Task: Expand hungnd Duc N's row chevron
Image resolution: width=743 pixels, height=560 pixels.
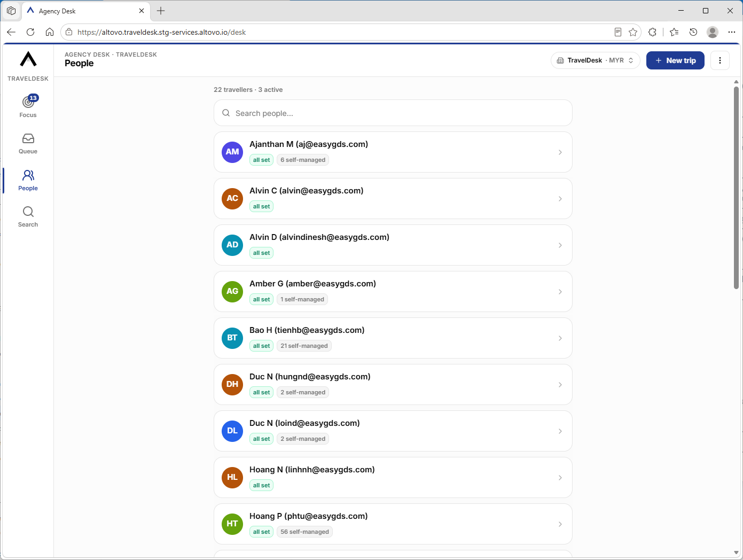Action: point(560,385)
